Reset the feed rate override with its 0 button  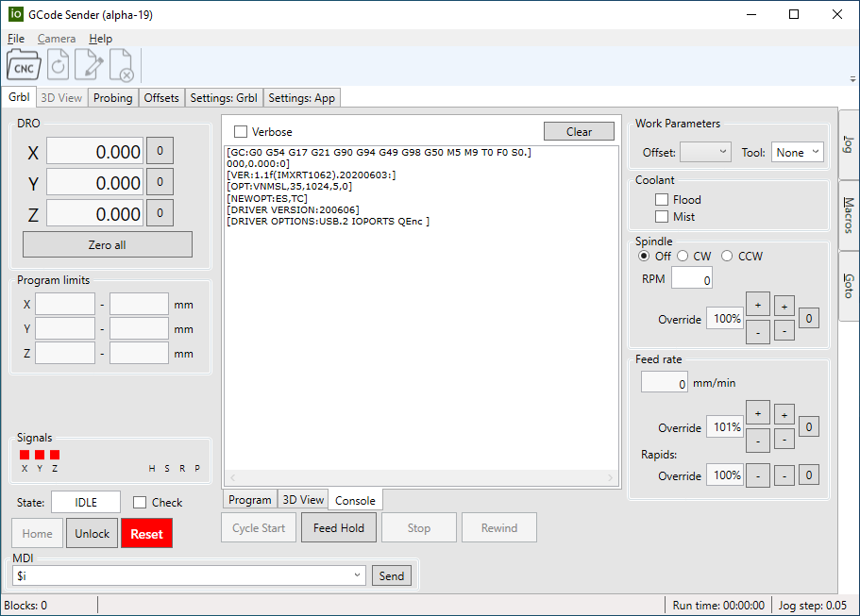(x=808, y=427)
